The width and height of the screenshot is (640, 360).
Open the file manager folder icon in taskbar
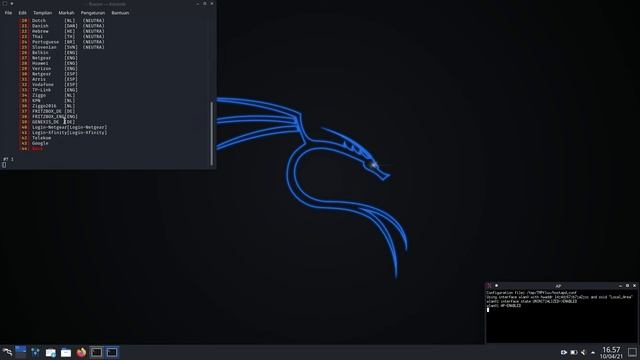point(66,353)
